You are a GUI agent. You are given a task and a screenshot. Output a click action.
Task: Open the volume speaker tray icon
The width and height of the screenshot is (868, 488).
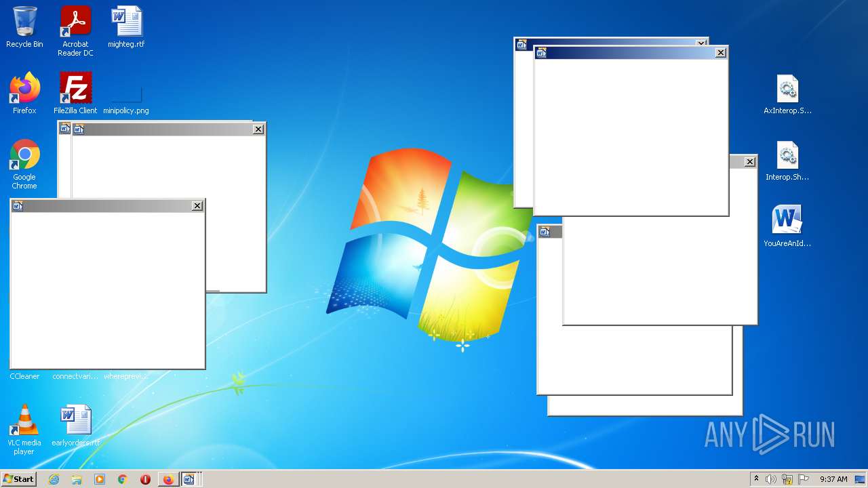pyautogui.click(x=771, y=479)
